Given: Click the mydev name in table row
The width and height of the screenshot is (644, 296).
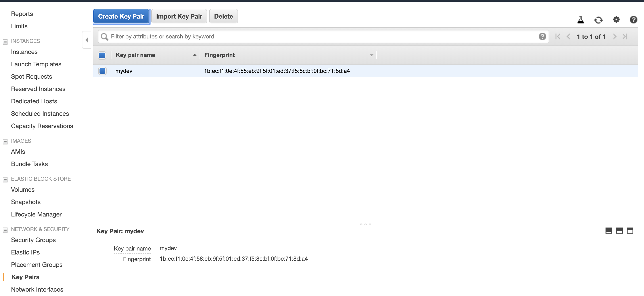Looking at the screenshot, I should pyautogui.click(x=124, y=71).
